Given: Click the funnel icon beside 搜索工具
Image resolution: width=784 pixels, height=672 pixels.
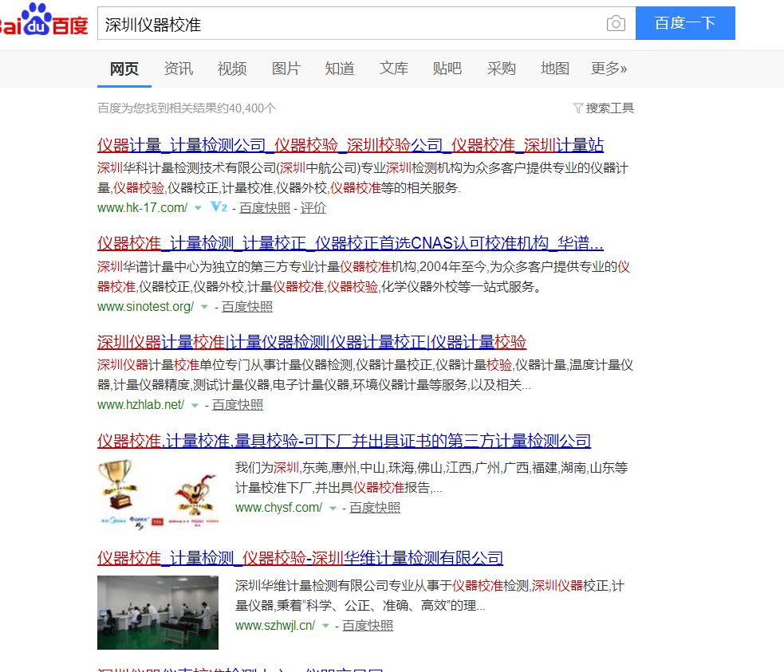Looking at the screenshot, I should click(577, 108).
